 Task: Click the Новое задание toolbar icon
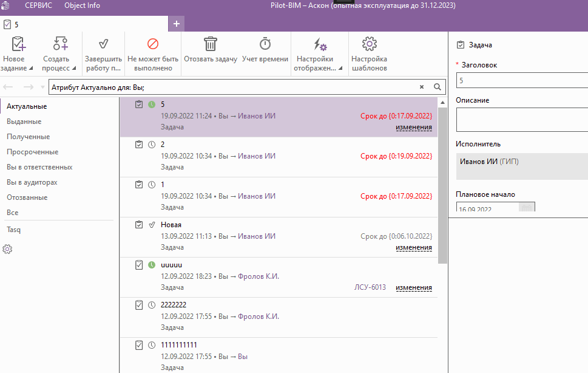click(x=17, y=44)
